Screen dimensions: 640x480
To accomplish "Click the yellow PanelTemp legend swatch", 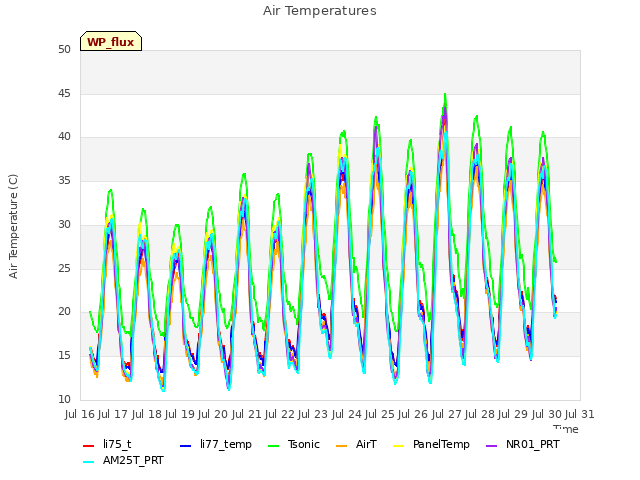I will (x=399, y=446).
